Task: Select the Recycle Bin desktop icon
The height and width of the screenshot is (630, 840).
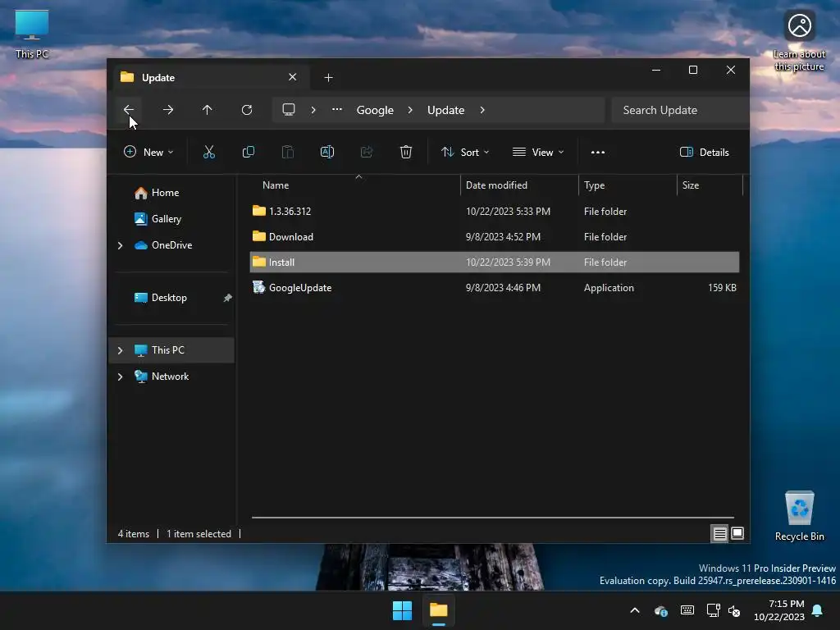Action: 799,517
